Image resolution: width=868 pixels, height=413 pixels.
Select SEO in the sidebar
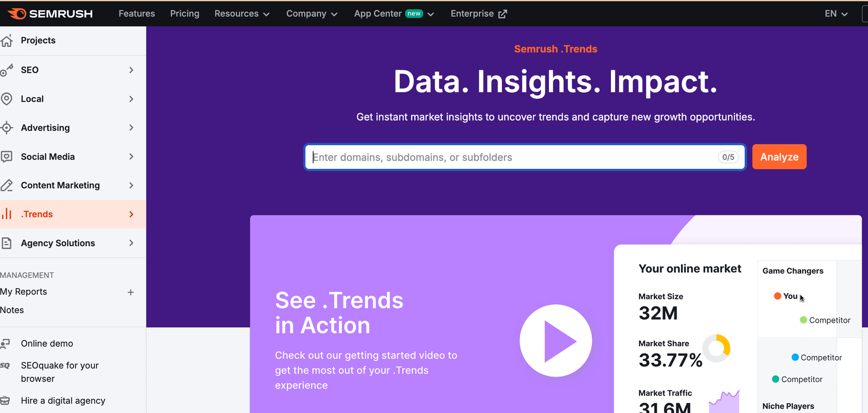click(x=73, y=70)
